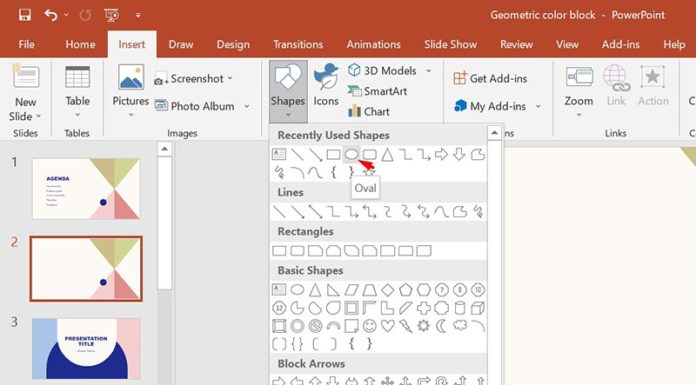The image size is (696, 385).
Task: Click Get Add-ins
Action: [x=490, y=79]
